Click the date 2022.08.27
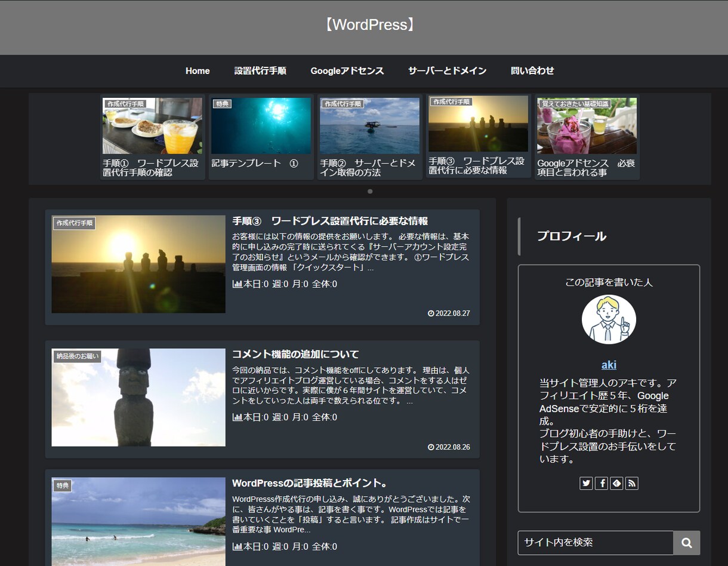 (449, 313)
